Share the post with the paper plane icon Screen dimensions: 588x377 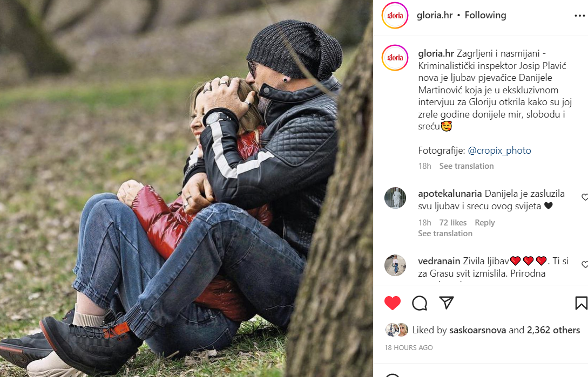(446, 303)
